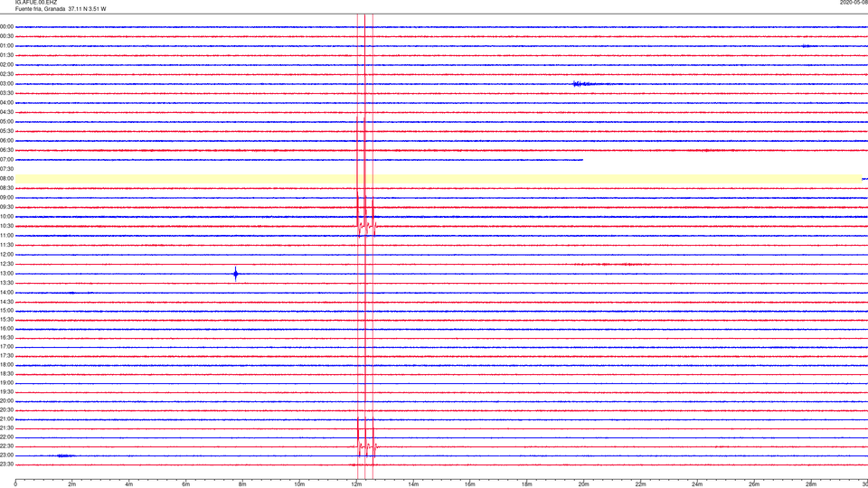Click the 22m tick label on time axis
Screen dimensions: 868x488
[640, 484]
